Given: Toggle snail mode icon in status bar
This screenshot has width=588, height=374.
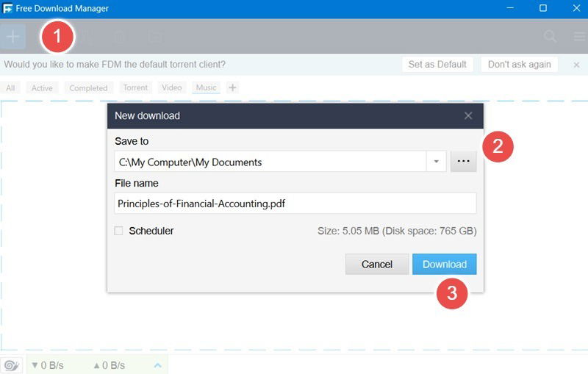Looking at the screenshot, I should [12, 365].
